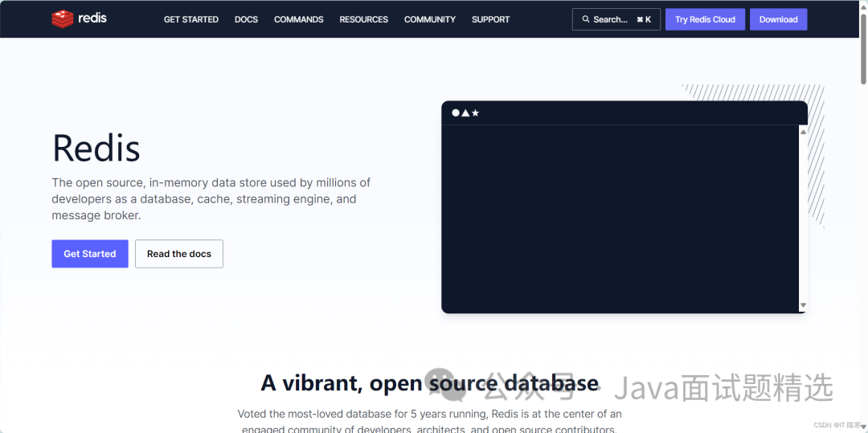
Task: Click the Download button
Action: coord(778,19)
